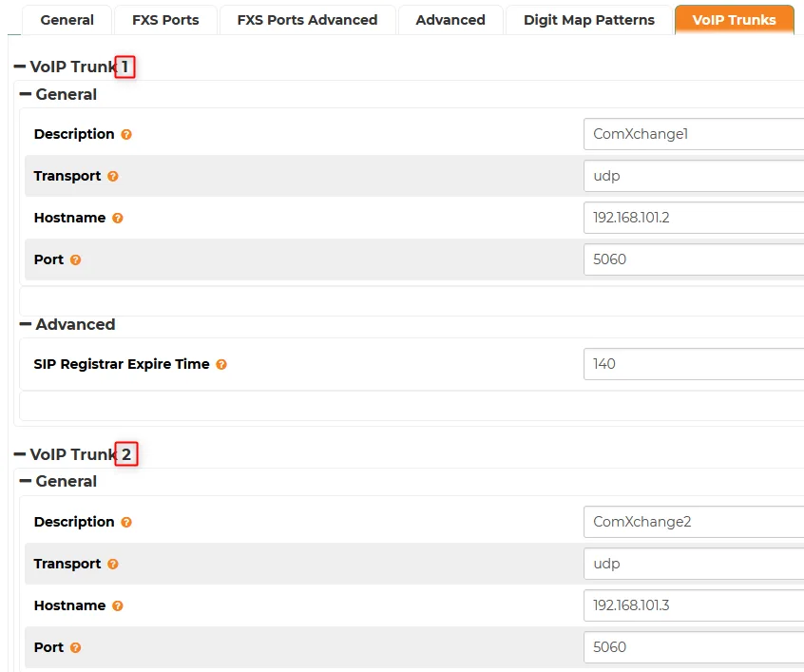Collapse the VoIP Trunk 1 section

click(20, 67)
